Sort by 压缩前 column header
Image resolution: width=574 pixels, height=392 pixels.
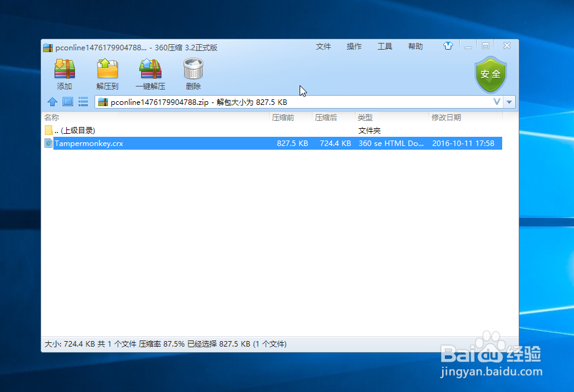point(291,117)
